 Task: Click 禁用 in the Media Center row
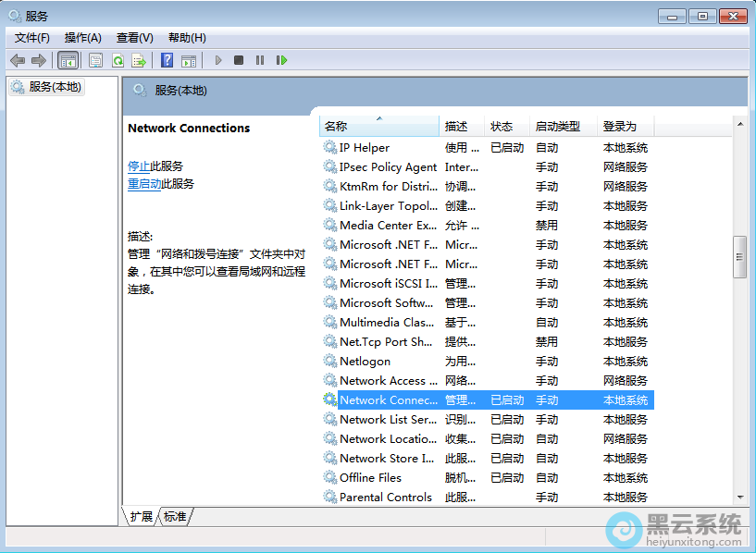click(547, 226)
